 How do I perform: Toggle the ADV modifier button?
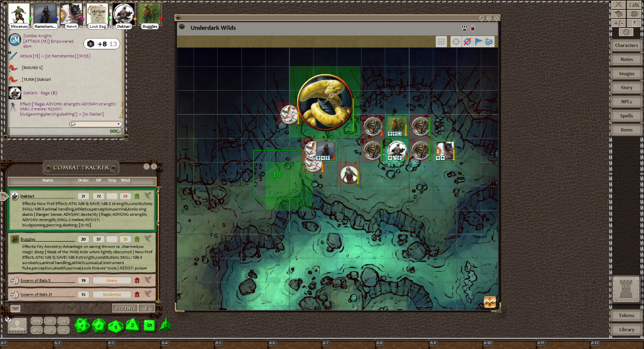pos(36,321)
